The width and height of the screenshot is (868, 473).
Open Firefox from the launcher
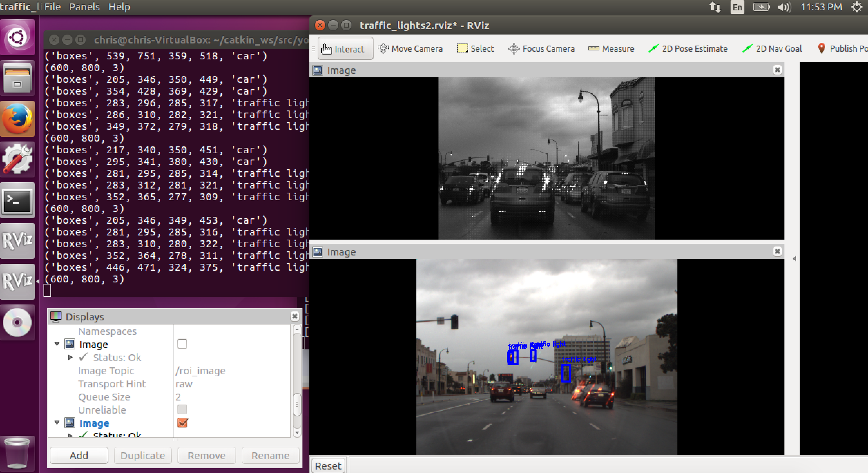coord(18,119)
